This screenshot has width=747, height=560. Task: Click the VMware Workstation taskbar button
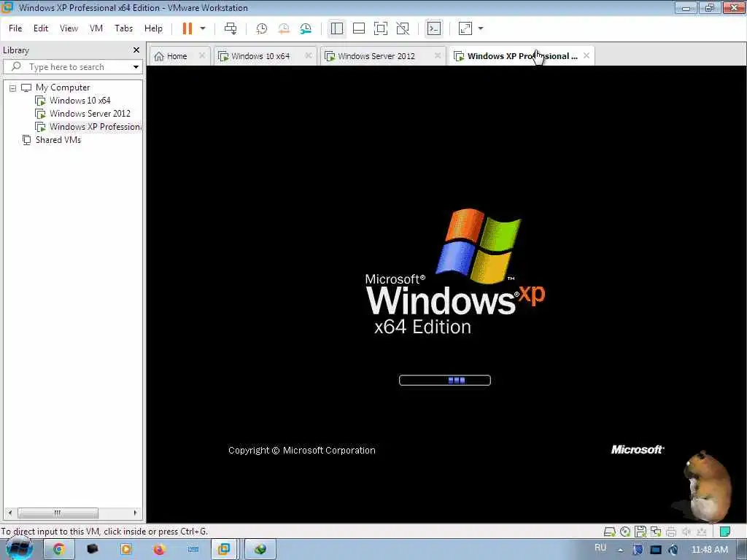224,550
